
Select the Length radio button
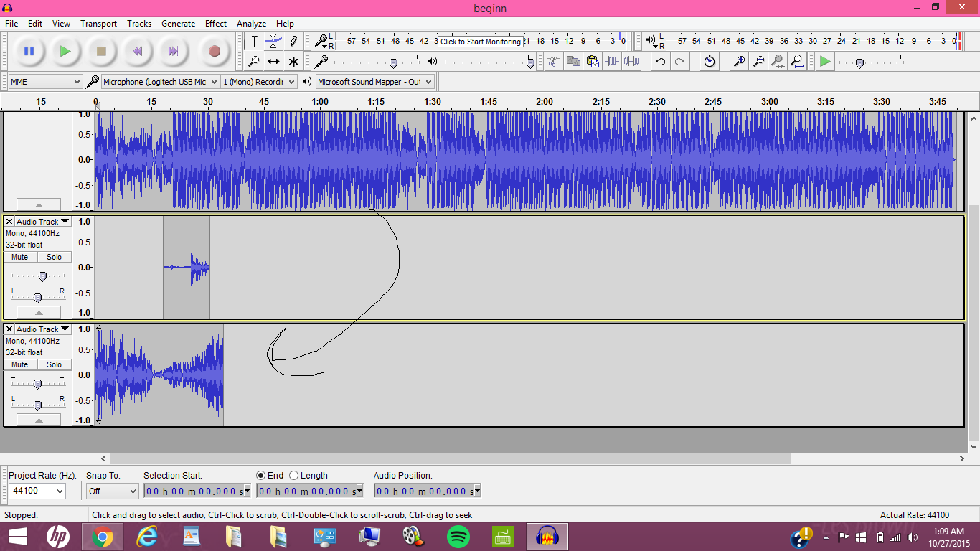click(x=294, y=475)
